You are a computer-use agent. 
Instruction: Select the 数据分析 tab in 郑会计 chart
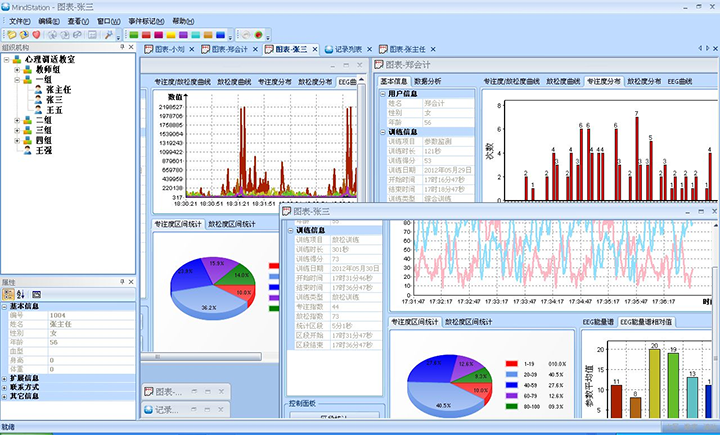click(427, 80)
